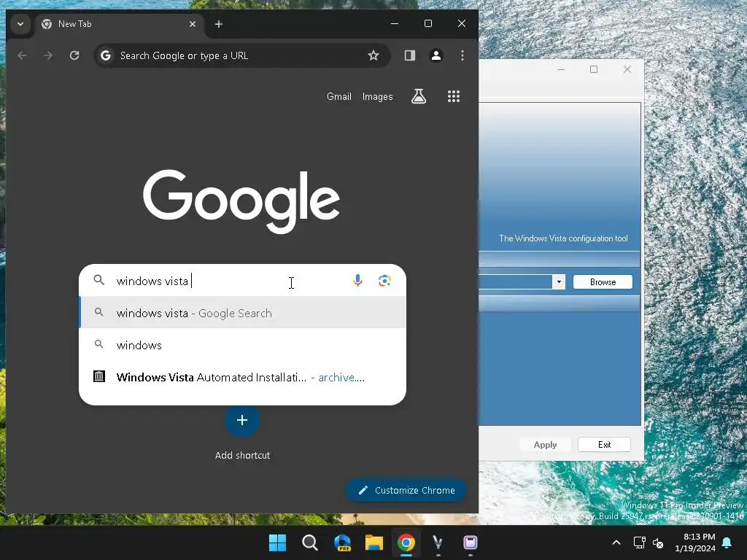747x560 pixels.
Task: Maximize the Vista configuration tool window
Action: tap(594, 69)
